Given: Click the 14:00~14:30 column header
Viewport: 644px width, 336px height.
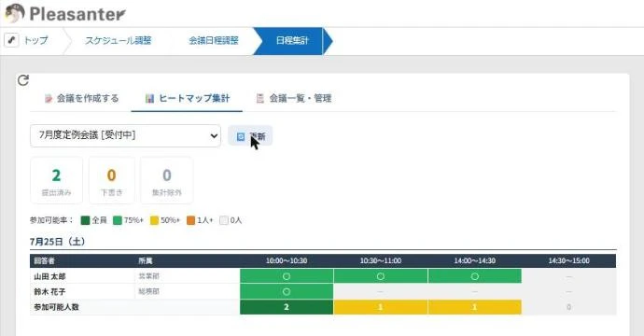Looking at the screenshot, I should tap(475, 260).
